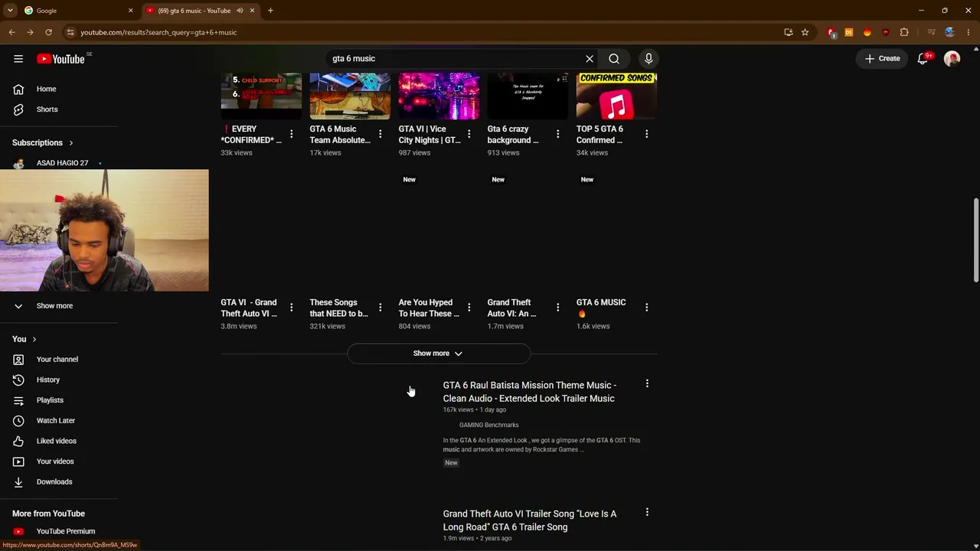Open Your channel in the sidebar

(59, 360)
